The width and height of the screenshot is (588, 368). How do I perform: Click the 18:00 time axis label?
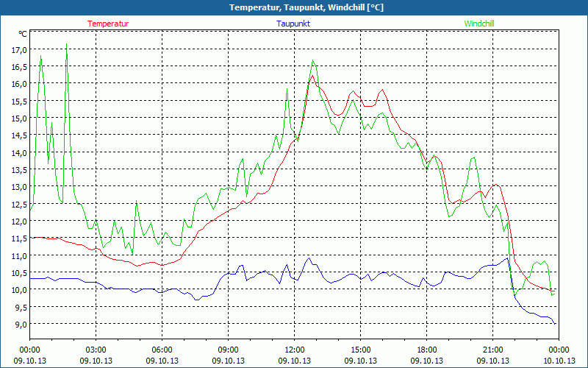coord(427,350)
